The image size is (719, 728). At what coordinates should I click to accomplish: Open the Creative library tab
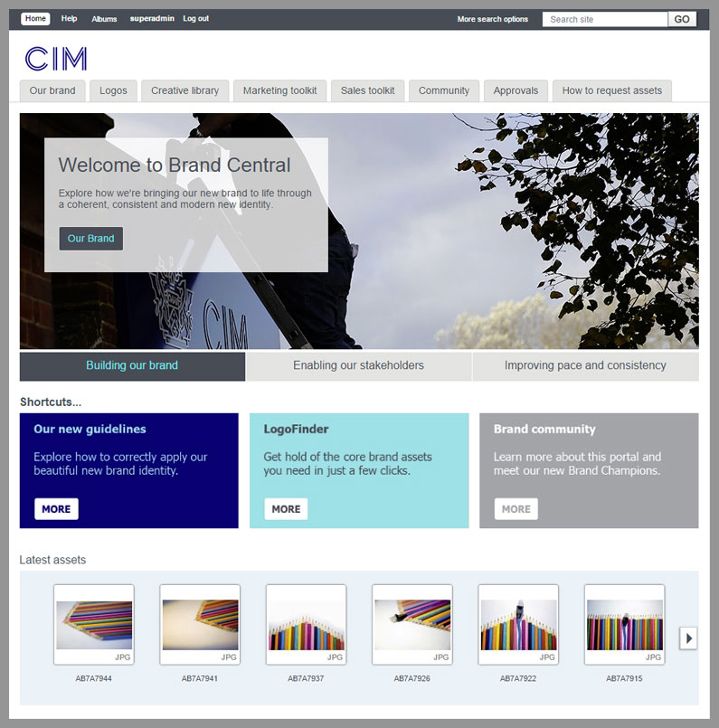coord(184,90)
